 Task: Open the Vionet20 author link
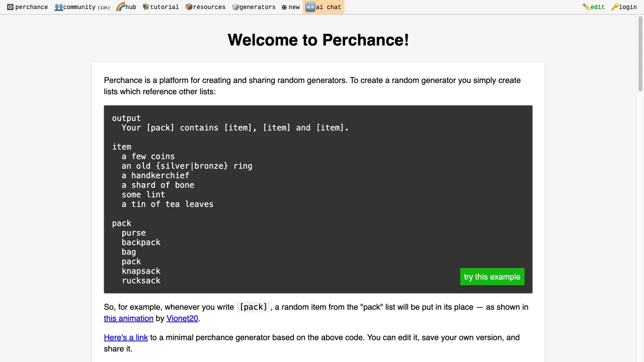[x=182, y=318]
